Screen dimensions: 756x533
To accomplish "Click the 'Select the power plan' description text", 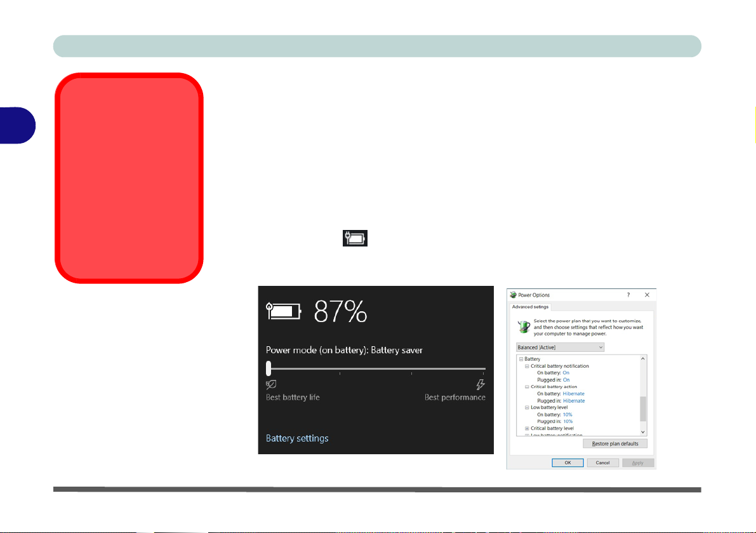I will (x=588, y=327).
